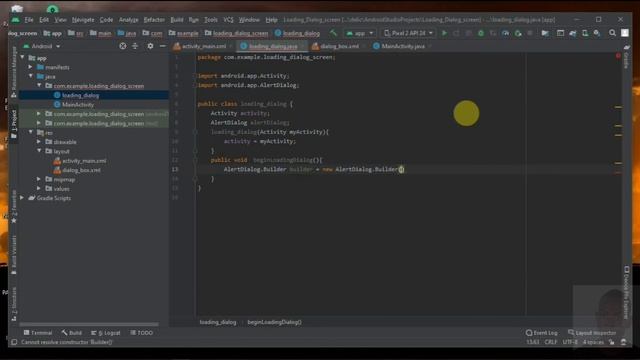
Task: Open the SDK Manager icon
Action: [597, 33]
